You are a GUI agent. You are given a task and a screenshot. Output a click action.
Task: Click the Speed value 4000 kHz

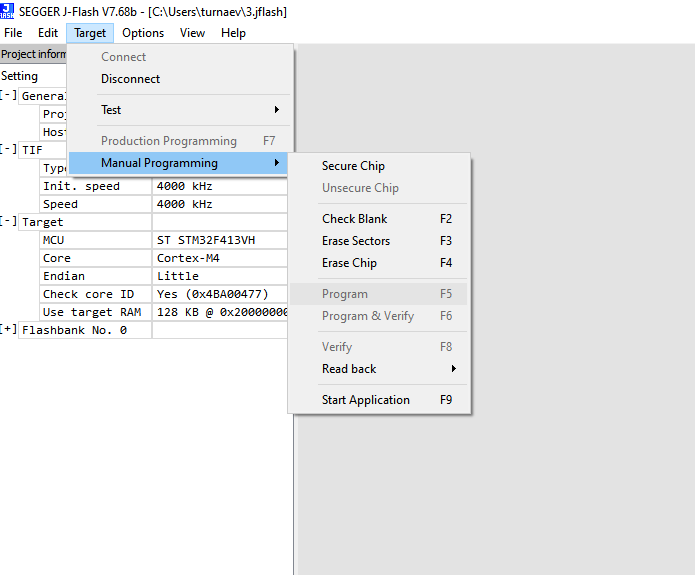220,204
